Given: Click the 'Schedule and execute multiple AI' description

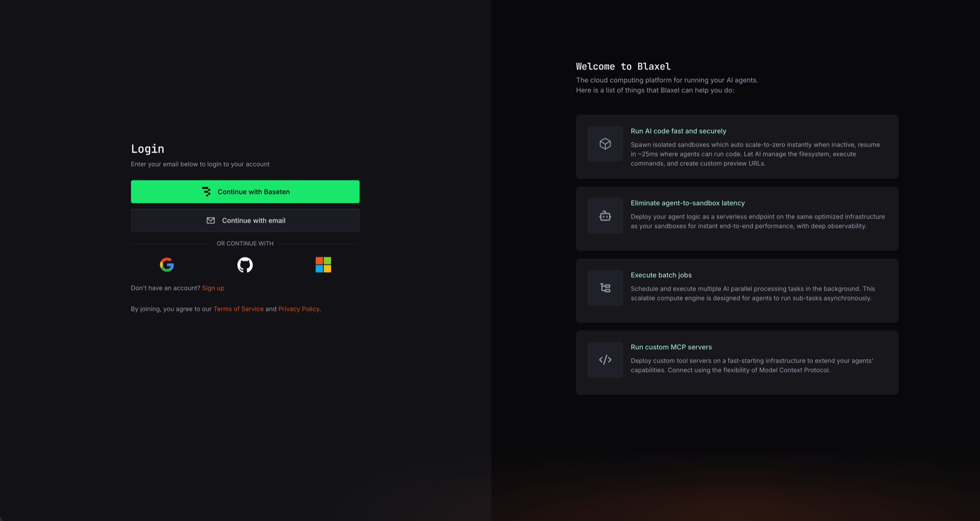Looking at the screenshot, I should pyautogui.click(x=753, y=293).
